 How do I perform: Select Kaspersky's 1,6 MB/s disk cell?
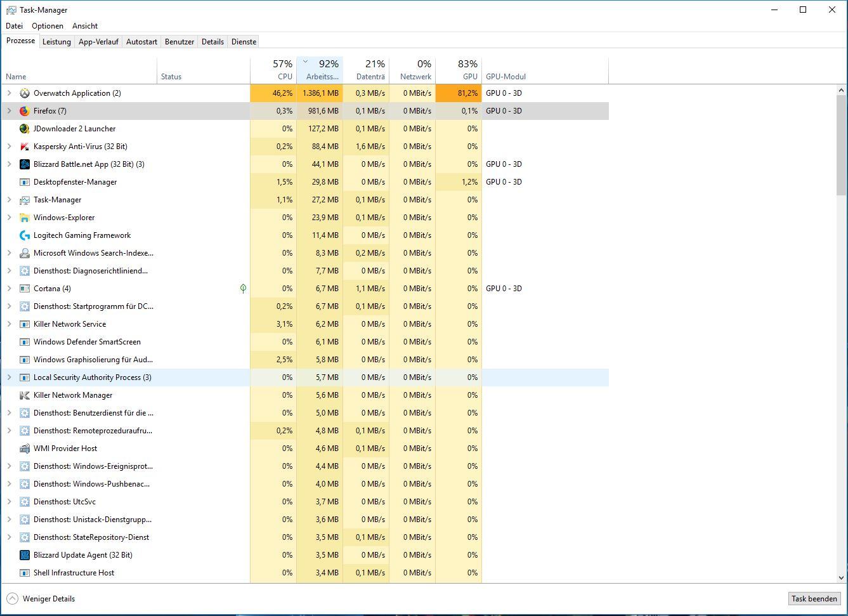click(366, 147)
